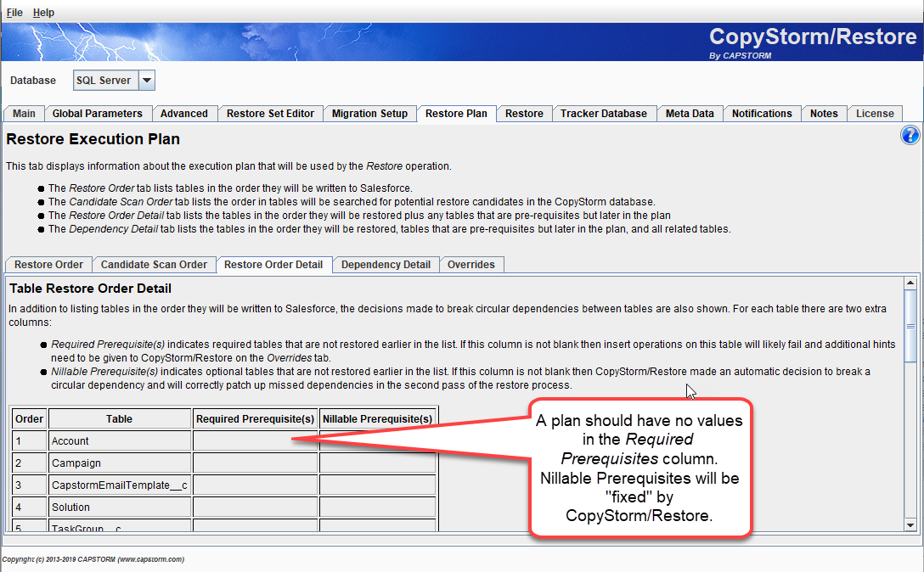
Task: Select the Restore Plan tab
Action: pos(456,113)
